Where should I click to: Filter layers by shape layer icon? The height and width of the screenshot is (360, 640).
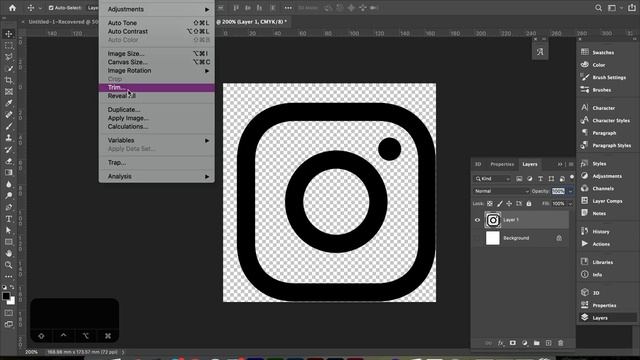coord(551,179)
